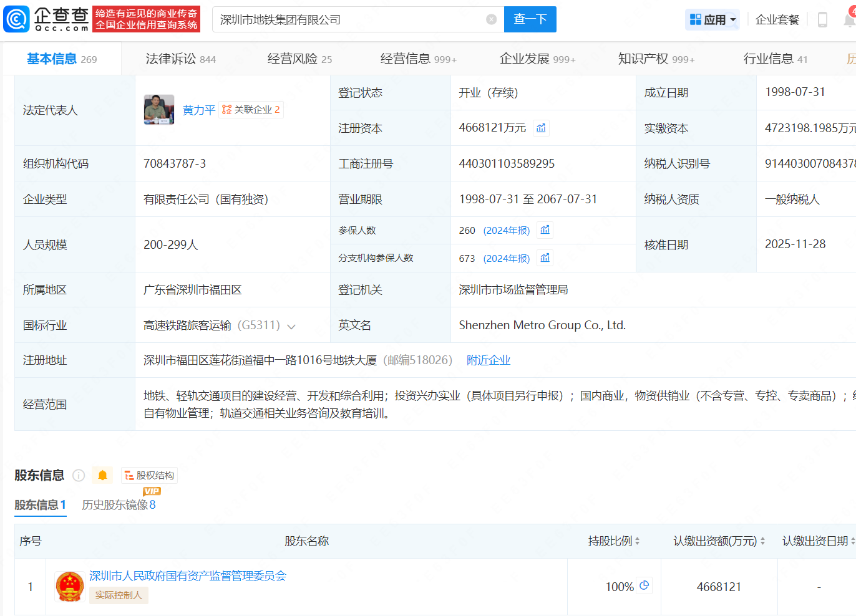The image size is (856, 616).
Task: Open the mobile phone app icon
Action: (822, 20)
